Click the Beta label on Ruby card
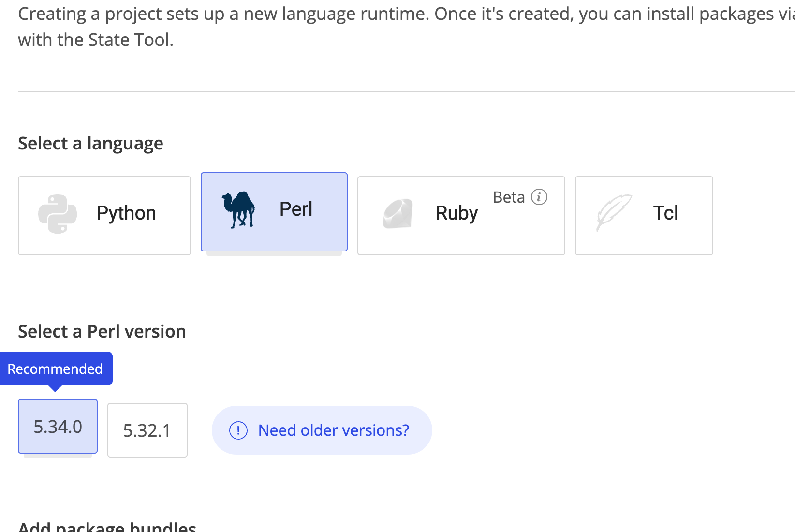The width and height of the screenshot is (795, 532). pyautogui.click(x=509, y=197)
